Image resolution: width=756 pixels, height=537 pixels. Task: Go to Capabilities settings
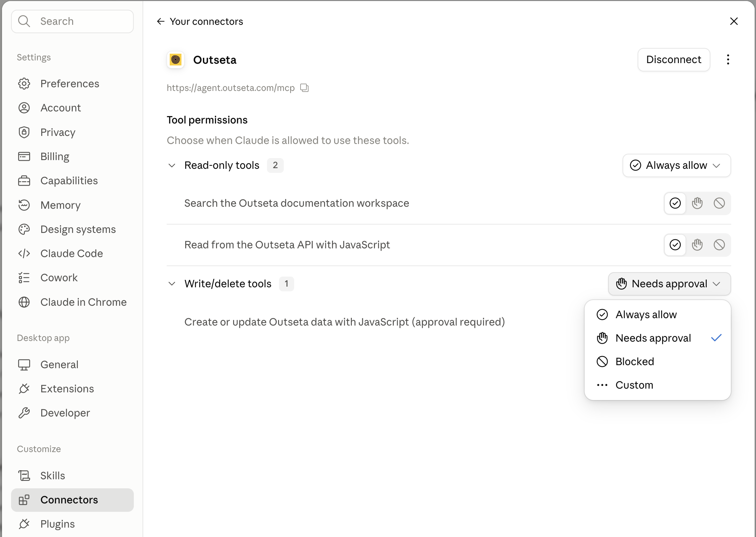(72, 181)
